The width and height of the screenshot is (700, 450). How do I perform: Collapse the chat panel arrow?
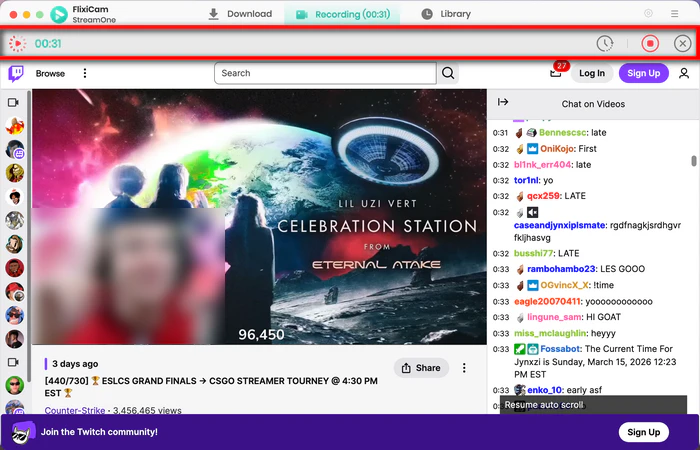(503, 102)
